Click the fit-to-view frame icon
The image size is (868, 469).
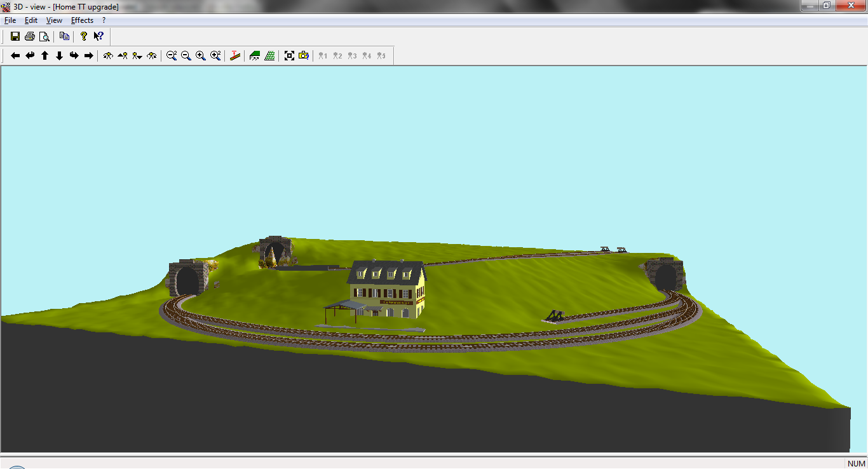[289, 56]
